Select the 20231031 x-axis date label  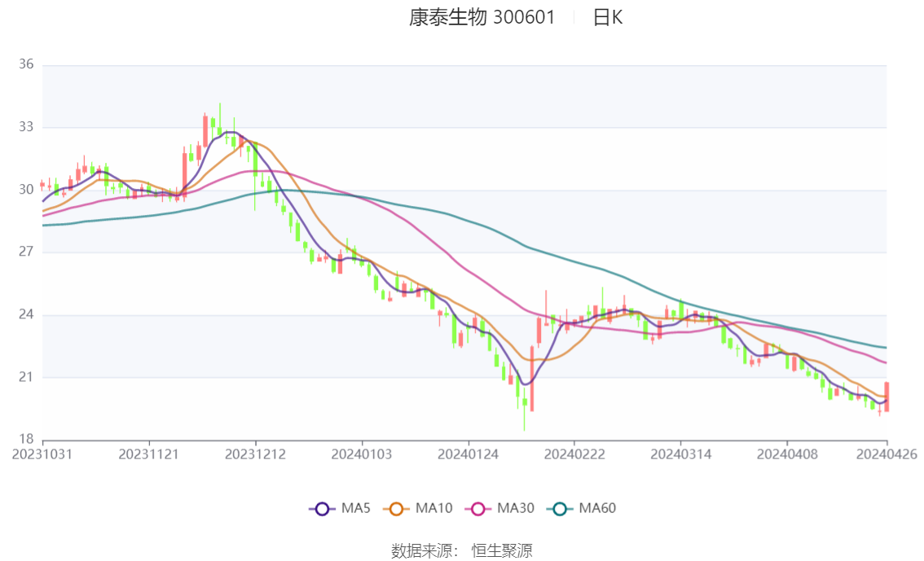(x=42, y=454)
